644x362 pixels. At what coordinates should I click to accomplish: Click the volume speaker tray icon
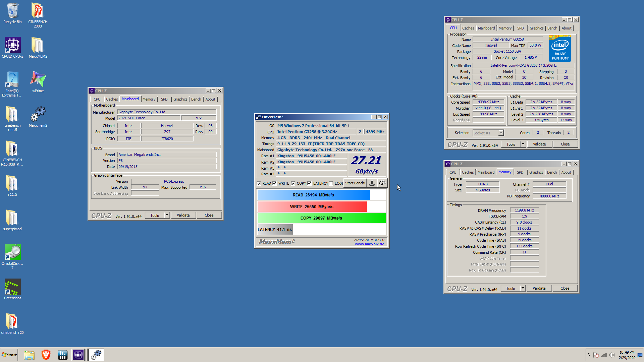[612, 355]
